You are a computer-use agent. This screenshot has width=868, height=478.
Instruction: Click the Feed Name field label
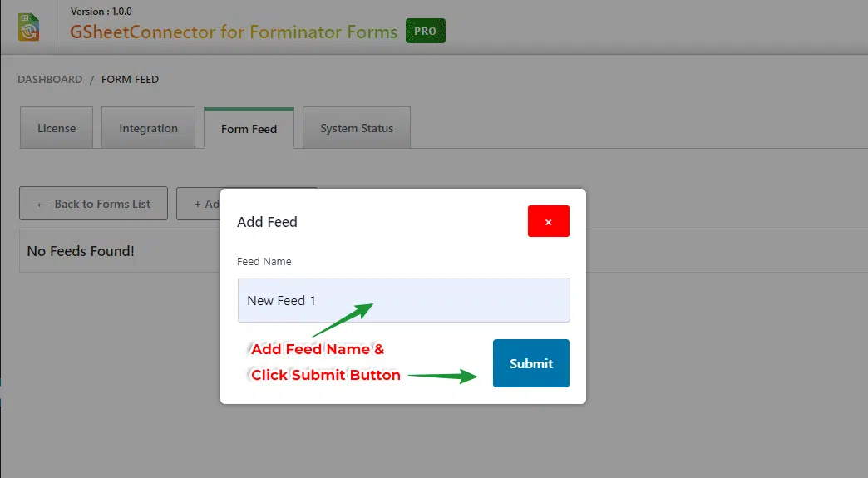(264, 262)
